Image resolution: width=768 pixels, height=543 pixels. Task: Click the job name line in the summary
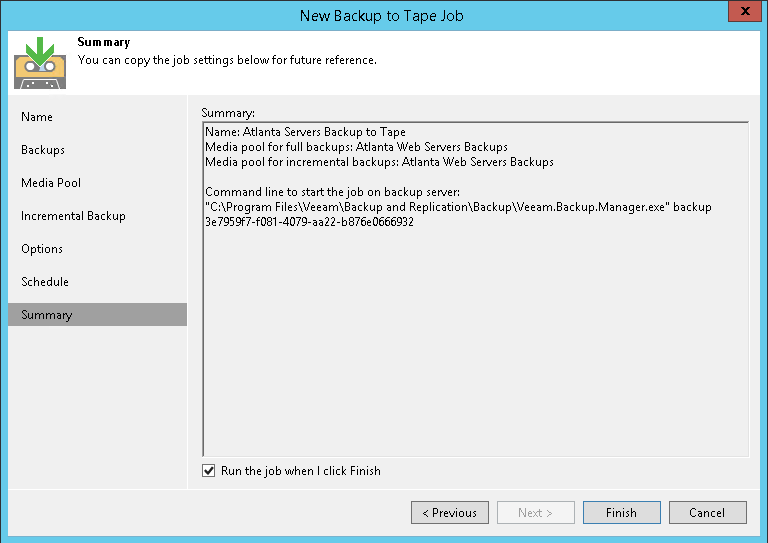coord(305,132)
